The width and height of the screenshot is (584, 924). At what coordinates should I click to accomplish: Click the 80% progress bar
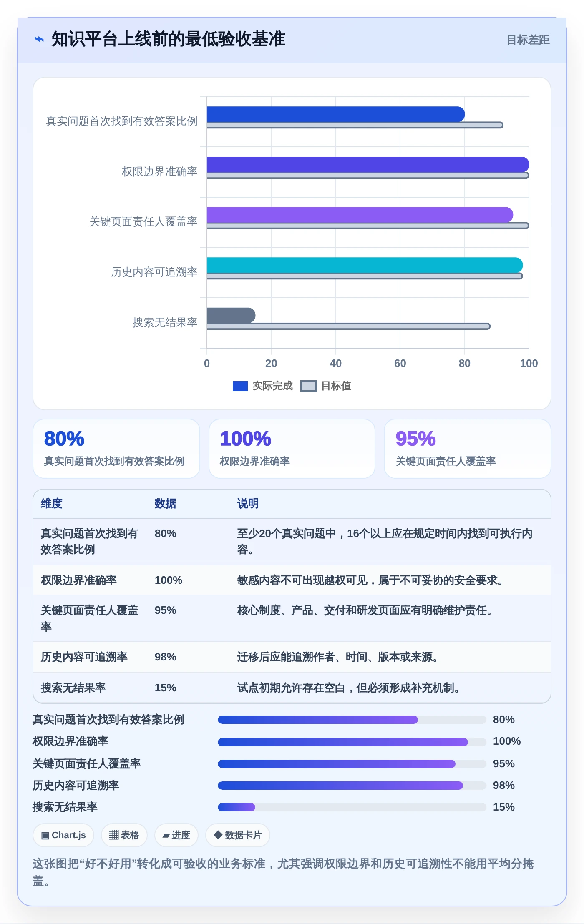point(352,720)
